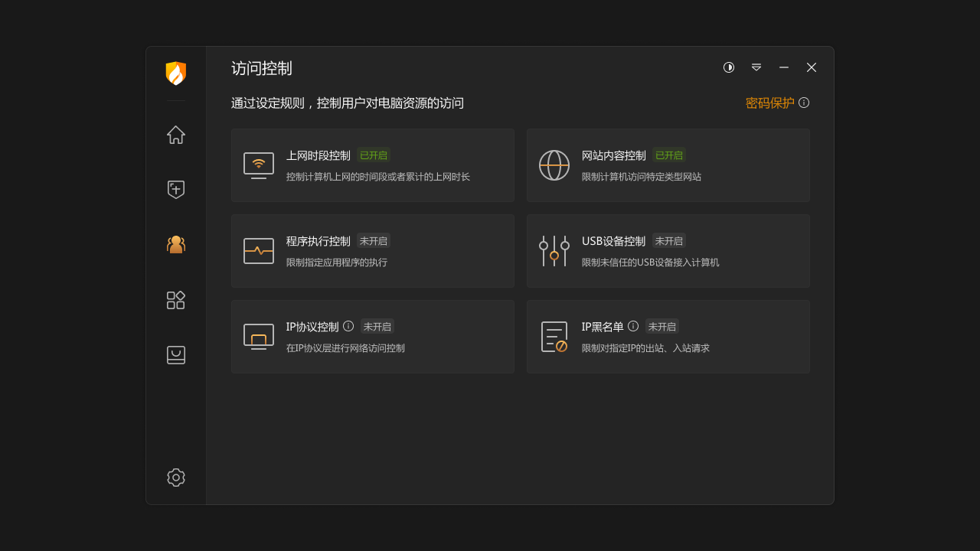The width and height of the screenshot is (980, 551).
Task: Open the 密码保护 password protection link
Action: 770,103
